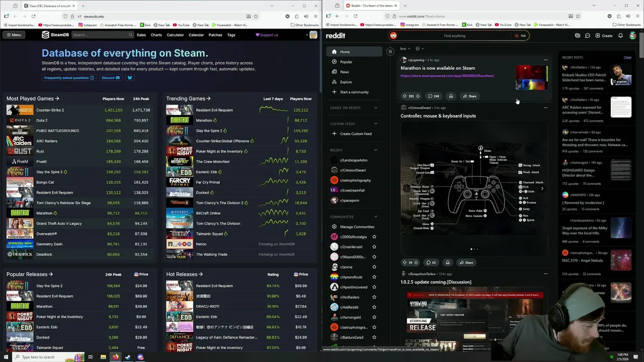Focus the SteamDB search field

click(103, 35)
